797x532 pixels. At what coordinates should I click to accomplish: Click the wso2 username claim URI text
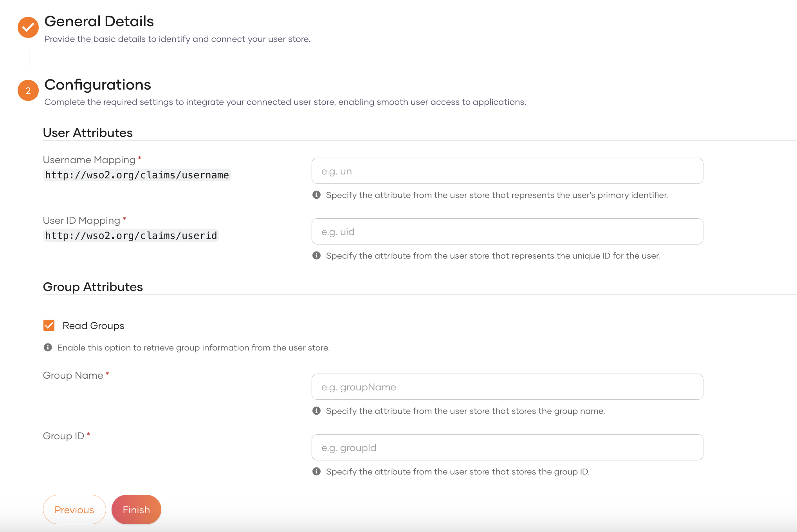(x=137, y=175)
